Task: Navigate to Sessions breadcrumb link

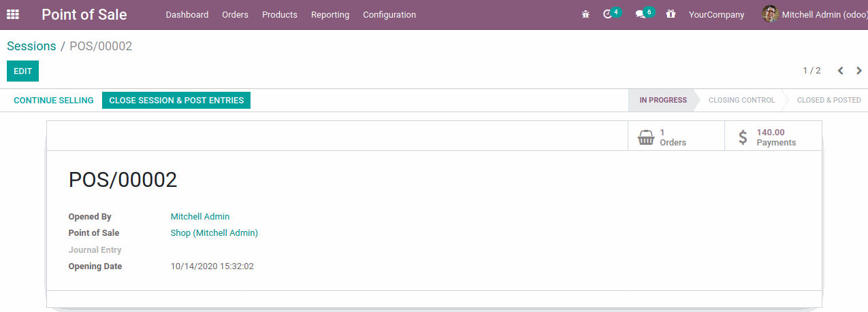Action: click(x=31, y=46)
